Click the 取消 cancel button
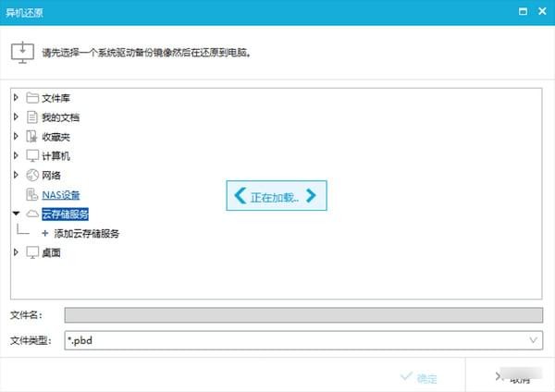 (512, 377)
